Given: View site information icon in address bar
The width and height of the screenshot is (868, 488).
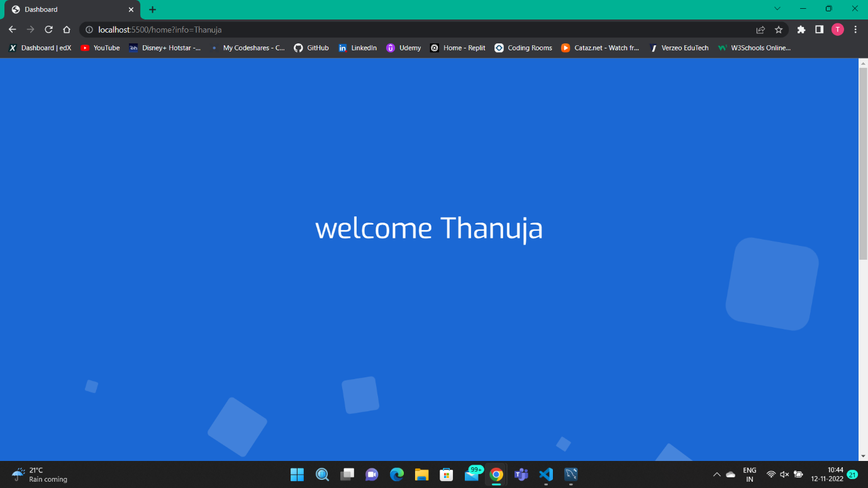Looking at the screenshot, I should click(x=89, y=30).
